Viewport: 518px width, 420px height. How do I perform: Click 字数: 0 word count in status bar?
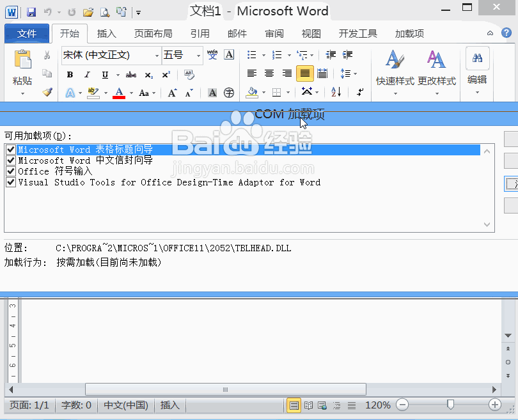coord(76,405)
